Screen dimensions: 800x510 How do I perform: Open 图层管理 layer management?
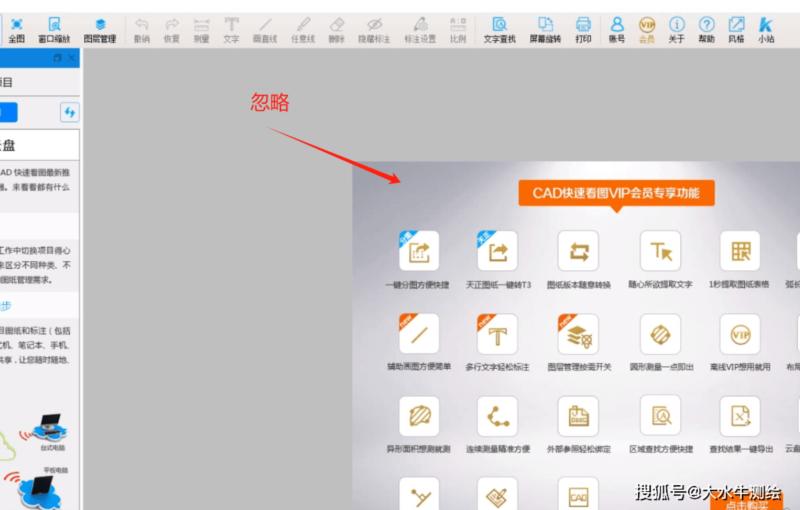point(100,30)
